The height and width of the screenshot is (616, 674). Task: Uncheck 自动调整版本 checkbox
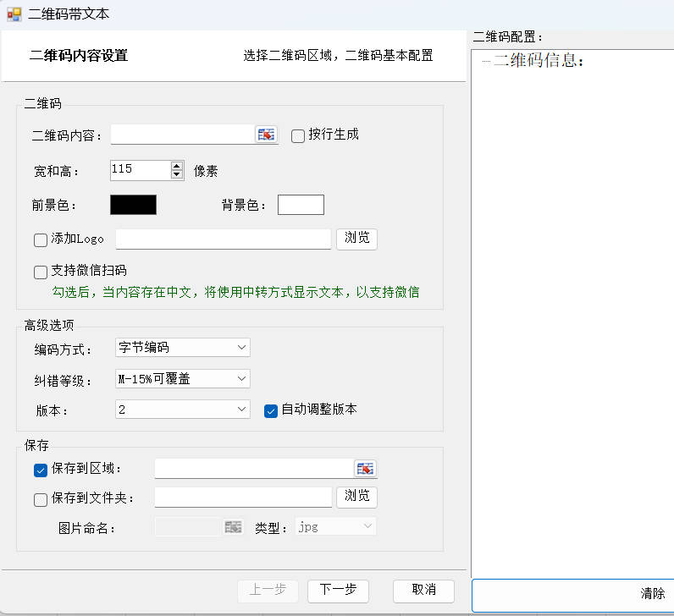[271, 410]
